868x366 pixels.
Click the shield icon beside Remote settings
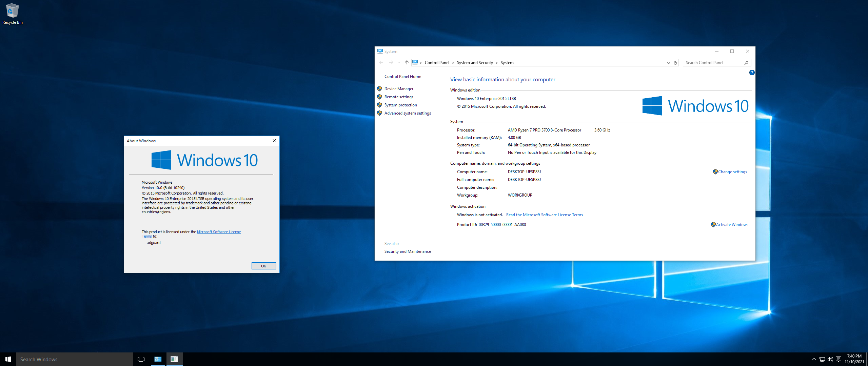coord(379,97)
